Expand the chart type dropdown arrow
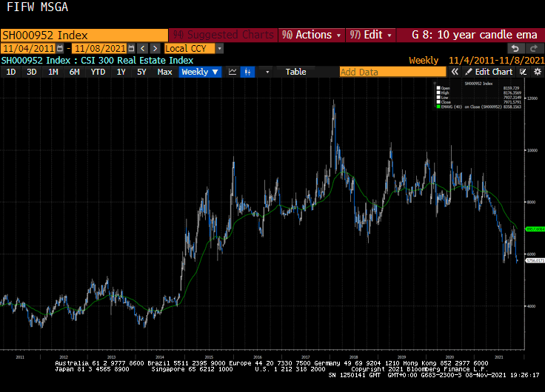545x392 pixels. (x=267, y=72)
